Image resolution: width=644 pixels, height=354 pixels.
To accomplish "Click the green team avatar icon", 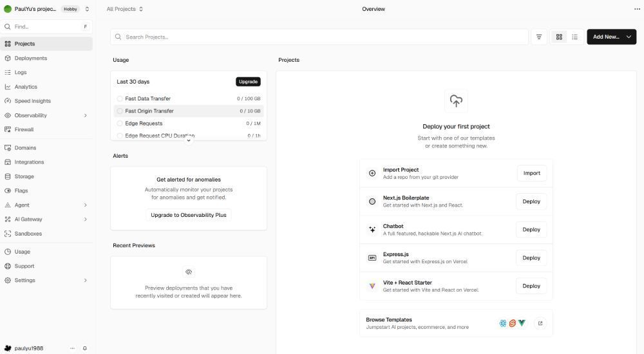I will click(7, 9).
